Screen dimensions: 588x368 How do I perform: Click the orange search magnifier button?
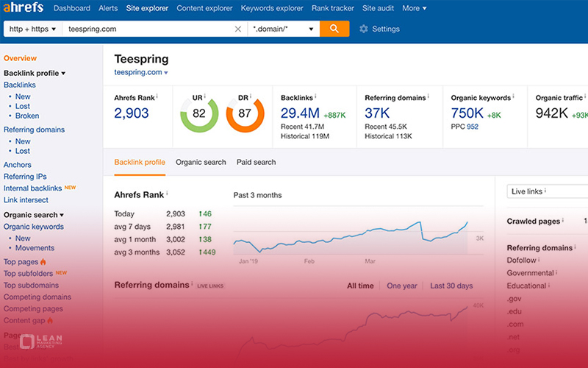pos(334,29)
